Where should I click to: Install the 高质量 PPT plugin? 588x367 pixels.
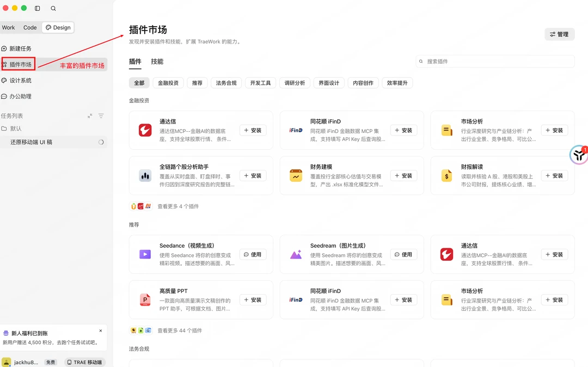253,299
